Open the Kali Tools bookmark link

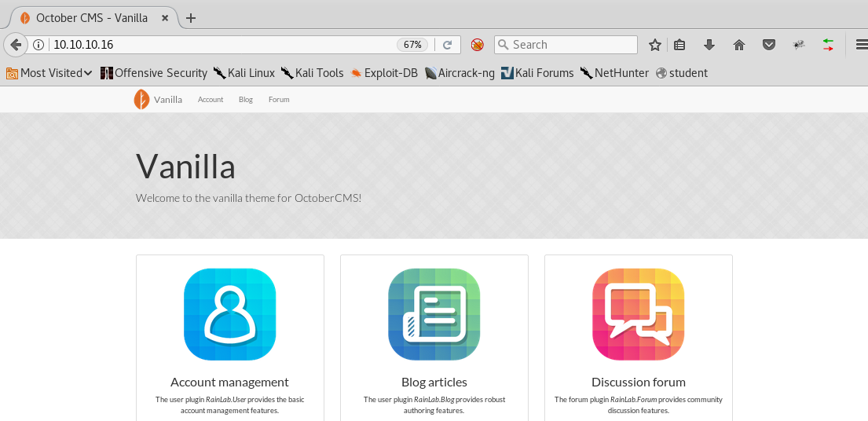pyautogui.click(x=313, y=73)
